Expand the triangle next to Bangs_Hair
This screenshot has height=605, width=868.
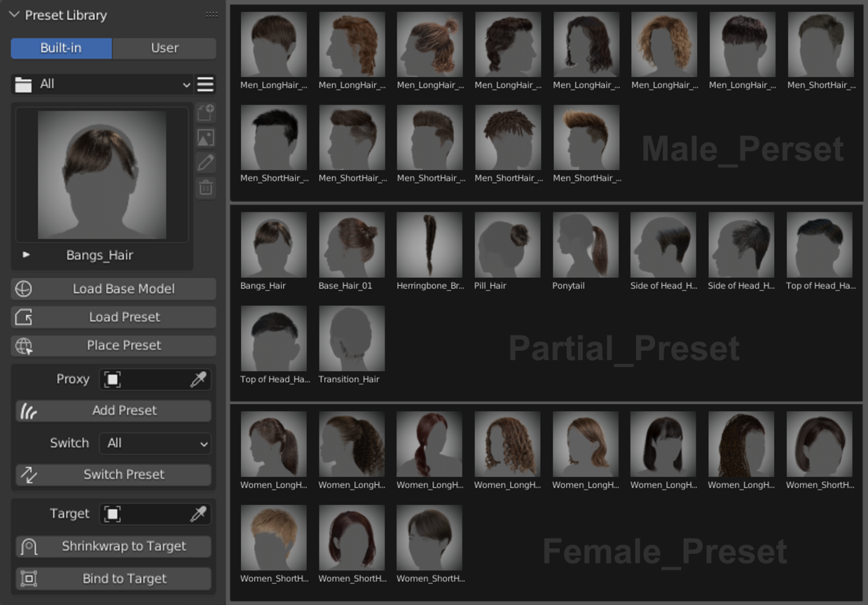click(x=26, y=256)
